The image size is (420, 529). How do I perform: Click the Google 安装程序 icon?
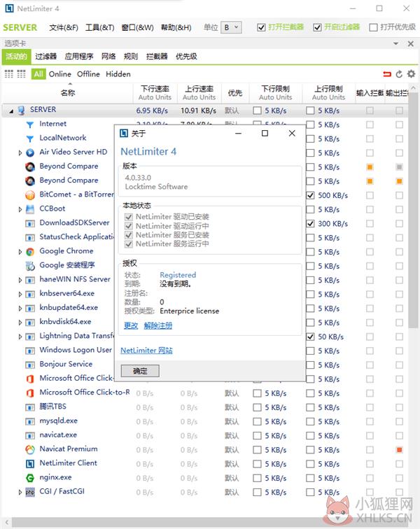click(30, 266)
